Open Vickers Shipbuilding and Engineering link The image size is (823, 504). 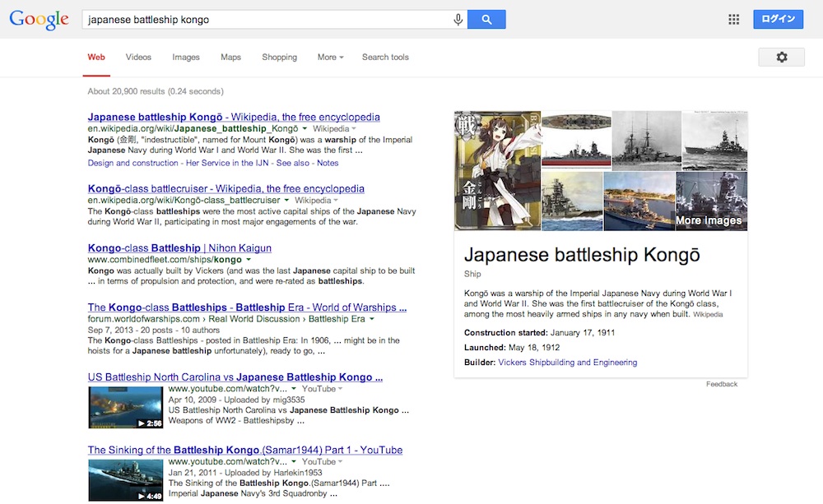[x=567, y=363]
